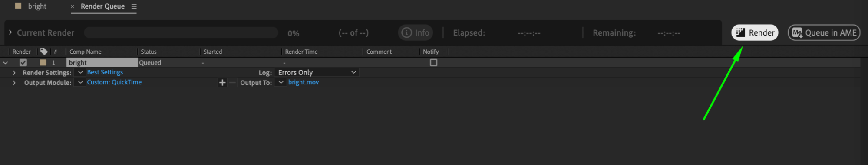868x165 pixels.
Task: Open the Log Errors Only dropdown
Action: pos(317,72)
